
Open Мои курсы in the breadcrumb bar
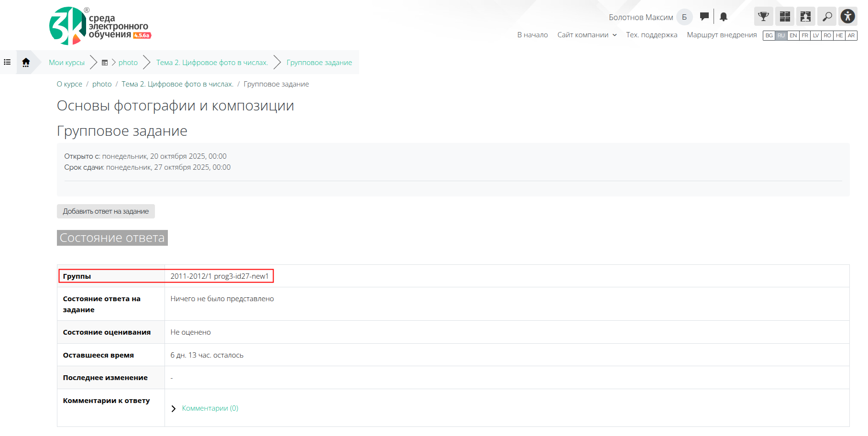[66, 63]
